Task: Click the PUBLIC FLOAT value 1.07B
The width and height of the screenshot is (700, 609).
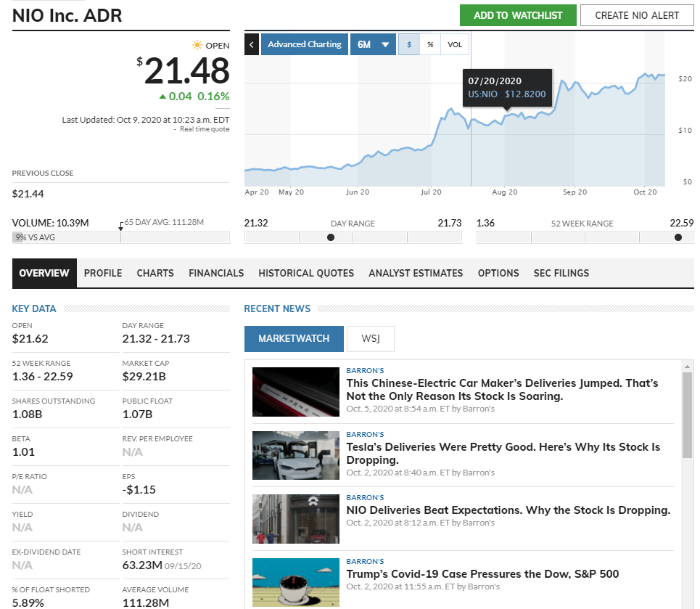Action: (x=137, y=414)
